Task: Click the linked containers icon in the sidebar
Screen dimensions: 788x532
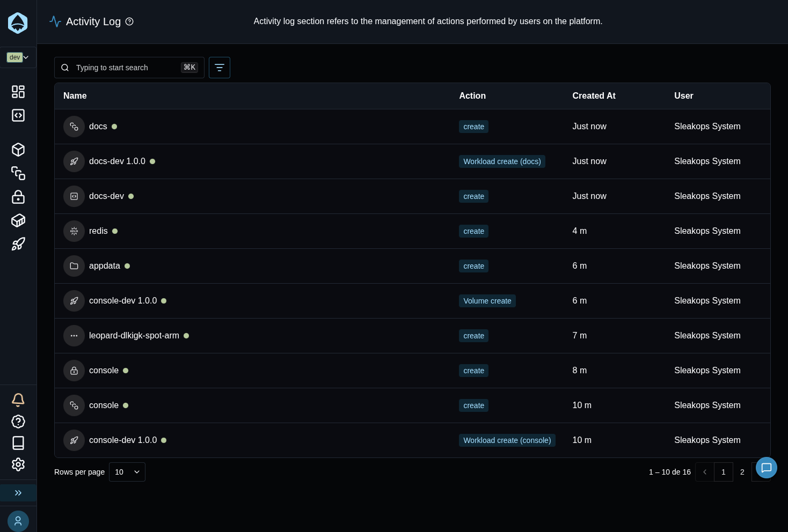Action: pyautogui.click(x=18, y=173)
